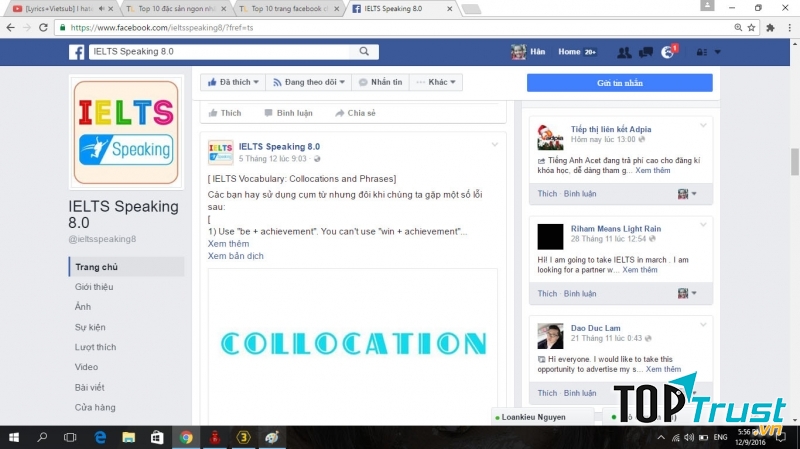
Task: Click 'Xem bản dịch' under the post
Action: point(235,256)
